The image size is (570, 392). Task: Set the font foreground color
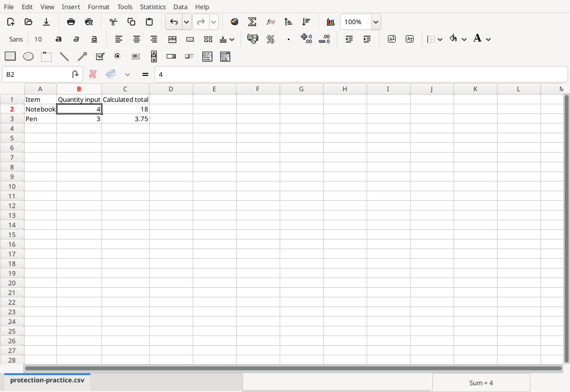pos(477,38)
